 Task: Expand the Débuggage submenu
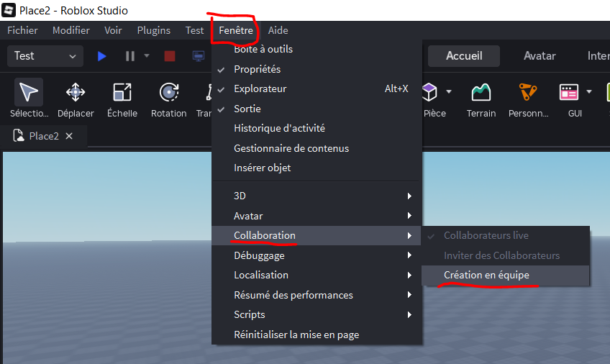(259, 255)
